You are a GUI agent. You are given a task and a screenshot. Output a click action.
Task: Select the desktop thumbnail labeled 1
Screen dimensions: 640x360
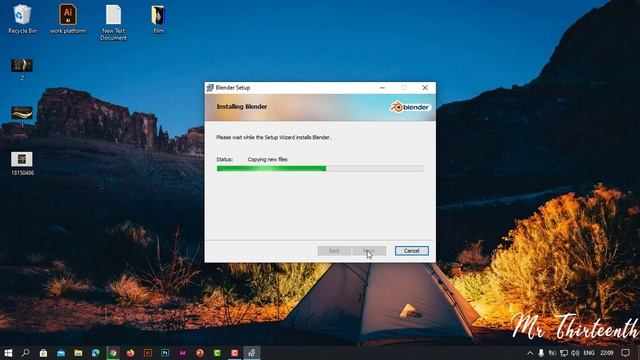pos(22,117)
